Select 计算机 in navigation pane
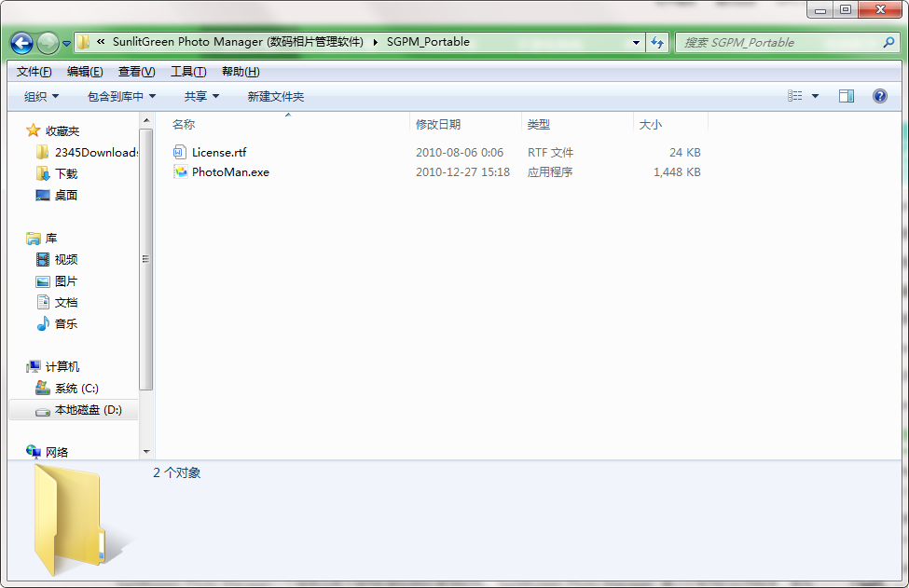 [x=62, y=367]
